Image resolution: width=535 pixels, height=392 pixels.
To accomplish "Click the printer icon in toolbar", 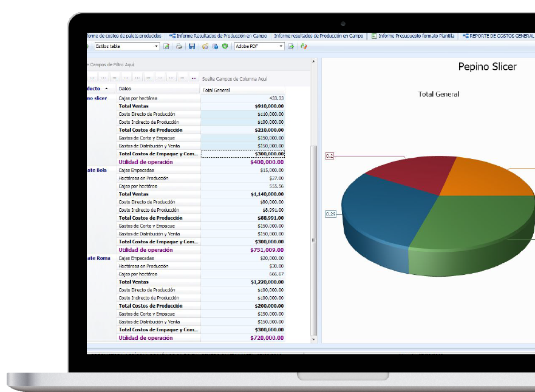I will (179, 46).
